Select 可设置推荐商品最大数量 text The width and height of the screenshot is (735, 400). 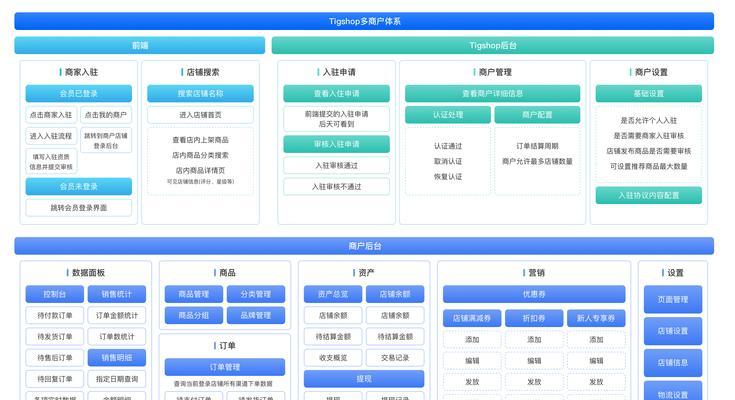pyautogui.click(x=649, y=166)
